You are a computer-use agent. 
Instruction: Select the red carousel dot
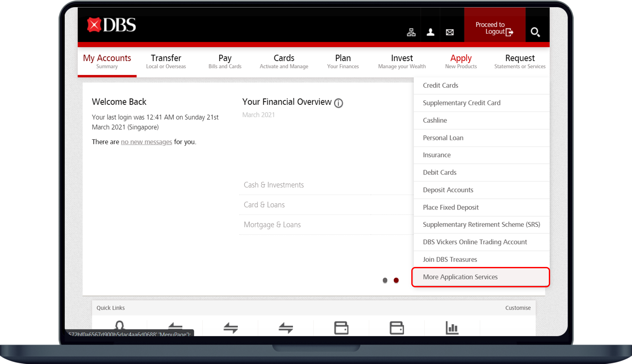point(396,280)
